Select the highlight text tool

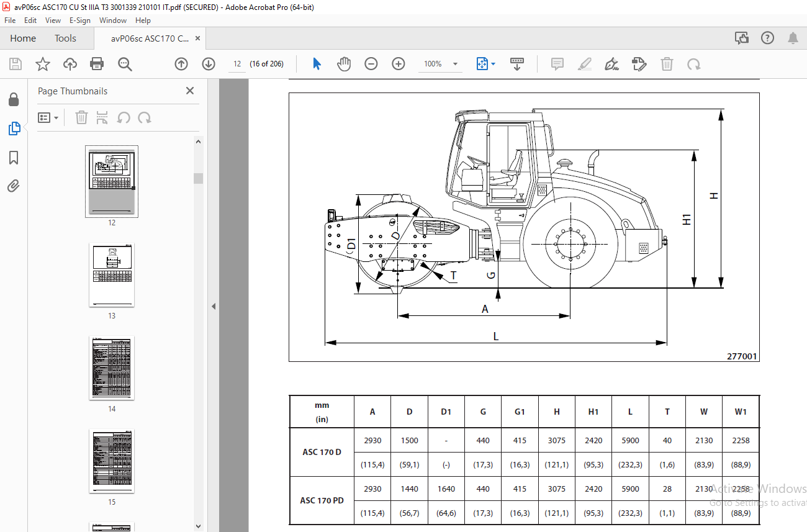[584, 64]
